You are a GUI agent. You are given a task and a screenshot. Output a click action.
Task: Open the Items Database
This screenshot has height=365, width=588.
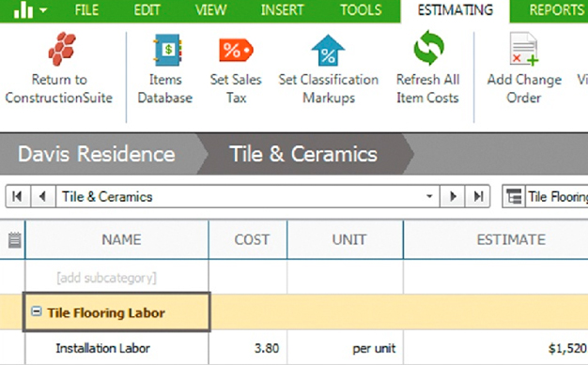167,50
